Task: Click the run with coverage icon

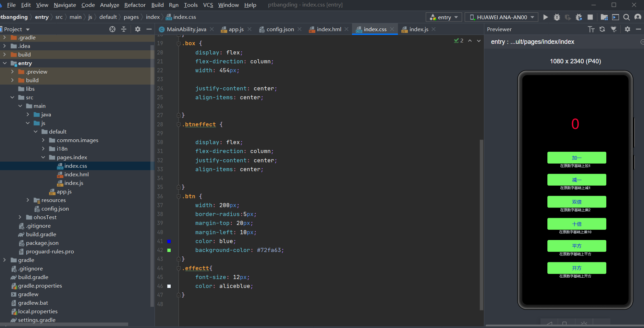Action: click(x=568, y=17)
